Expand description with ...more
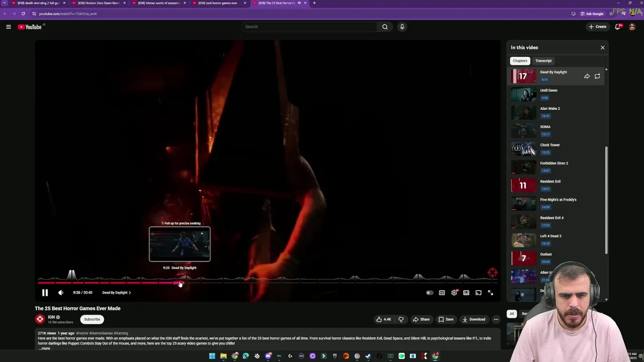644x362 pixels. click(45, 348)
